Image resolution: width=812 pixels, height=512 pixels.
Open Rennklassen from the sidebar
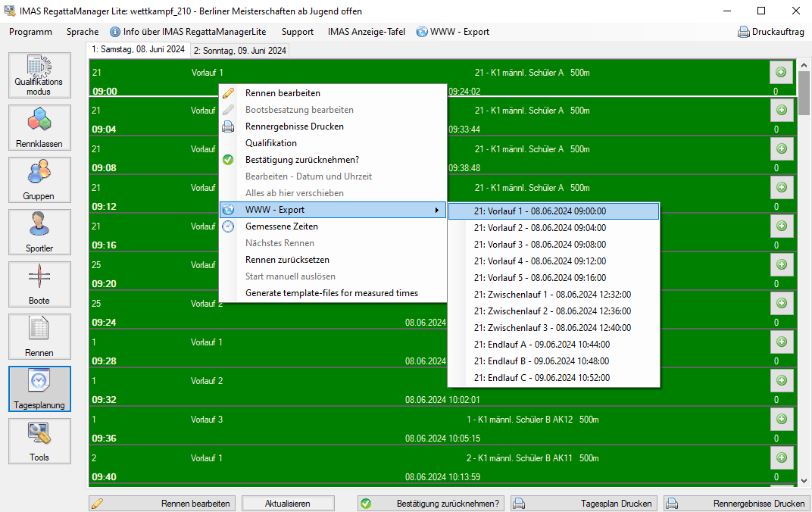click(39, 127)
